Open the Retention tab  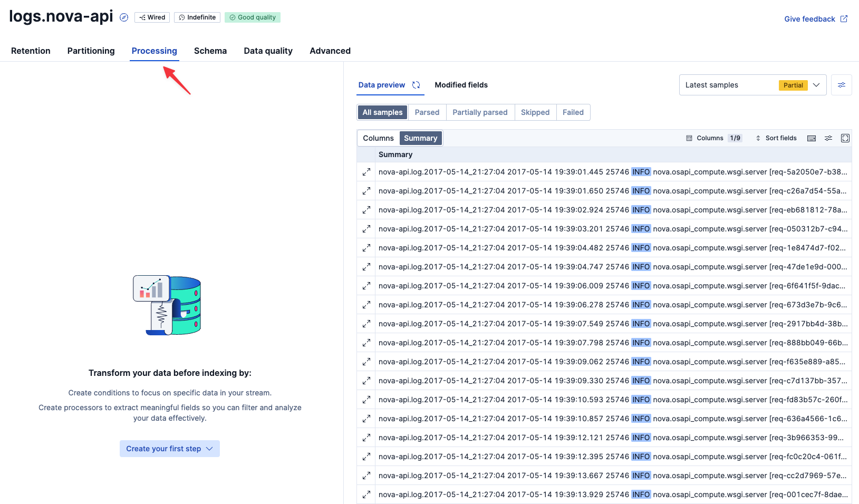pos(31,51)
